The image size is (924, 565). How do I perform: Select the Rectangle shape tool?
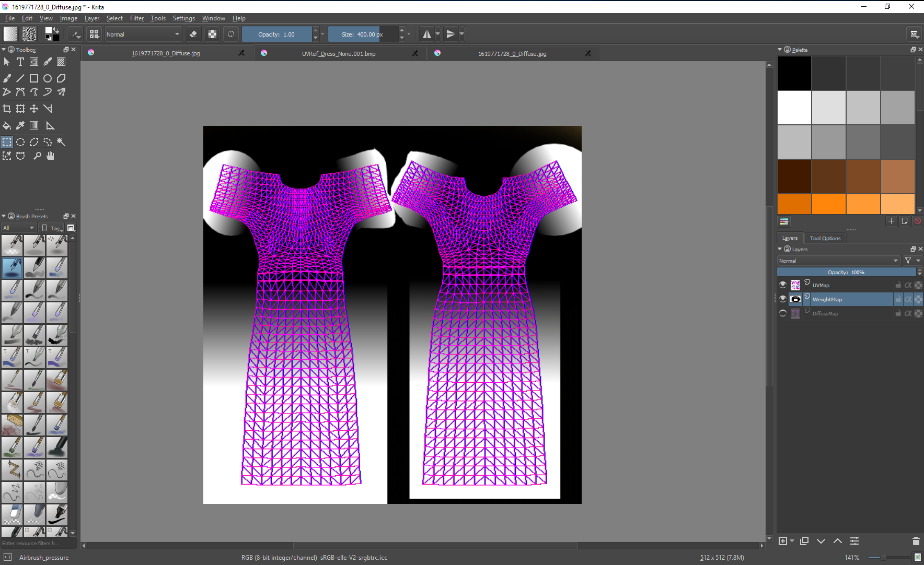(x=34, y=78)
